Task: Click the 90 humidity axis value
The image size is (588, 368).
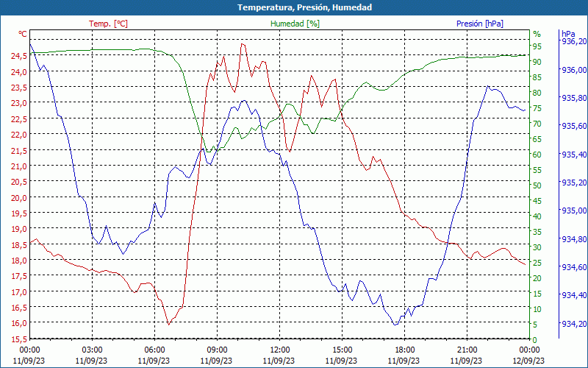Action: tap(537, 62)
